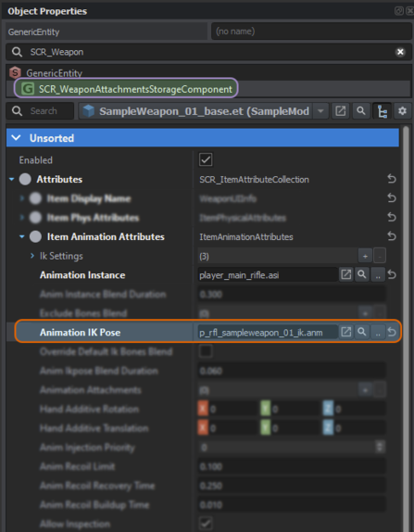
Task: Toggle the Allow Inspection checkbox
Action: (206, 523)
